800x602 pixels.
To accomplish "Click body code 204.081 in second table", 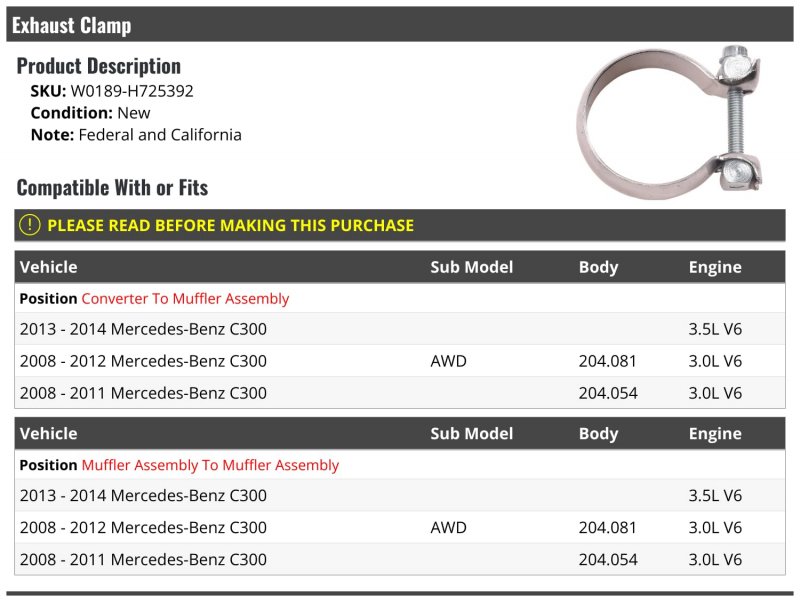I will point(607,527).
